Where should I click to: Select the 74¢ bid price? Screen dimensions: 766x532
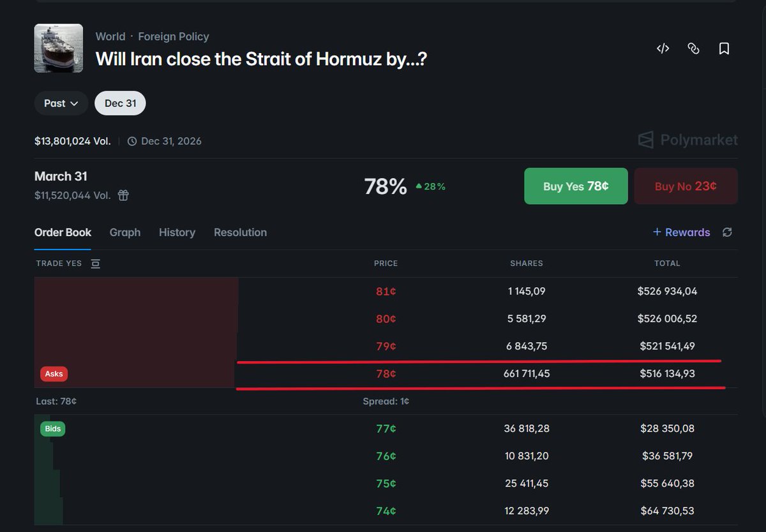pos(386,511)
